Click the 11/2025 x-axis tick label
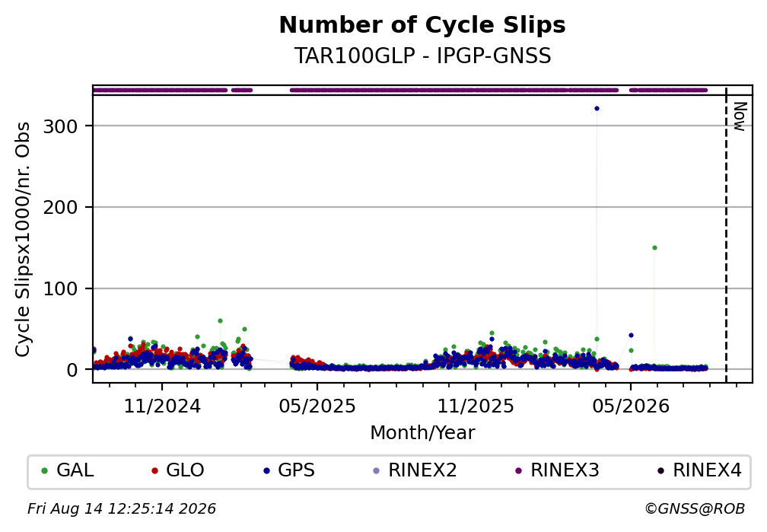The image size is (767, 532). coord(476,406)
